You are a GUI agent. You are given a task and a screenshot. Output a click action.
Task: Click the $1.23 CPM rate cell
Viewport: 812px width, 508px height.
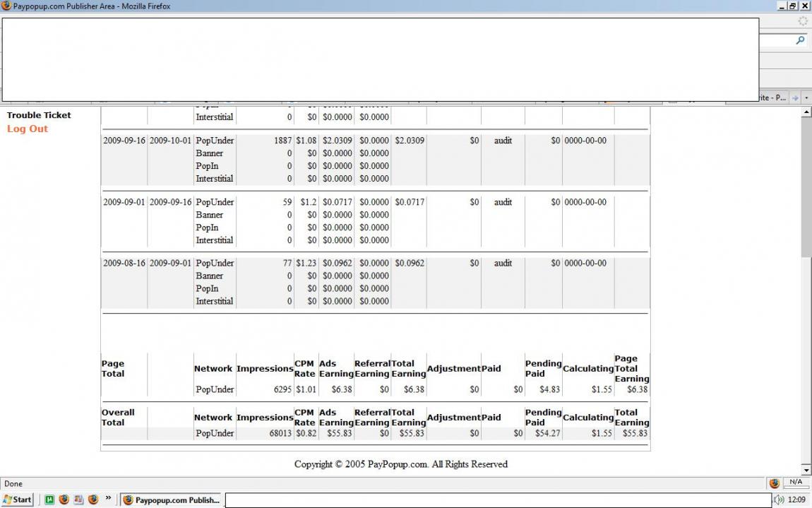pos(306,264)
